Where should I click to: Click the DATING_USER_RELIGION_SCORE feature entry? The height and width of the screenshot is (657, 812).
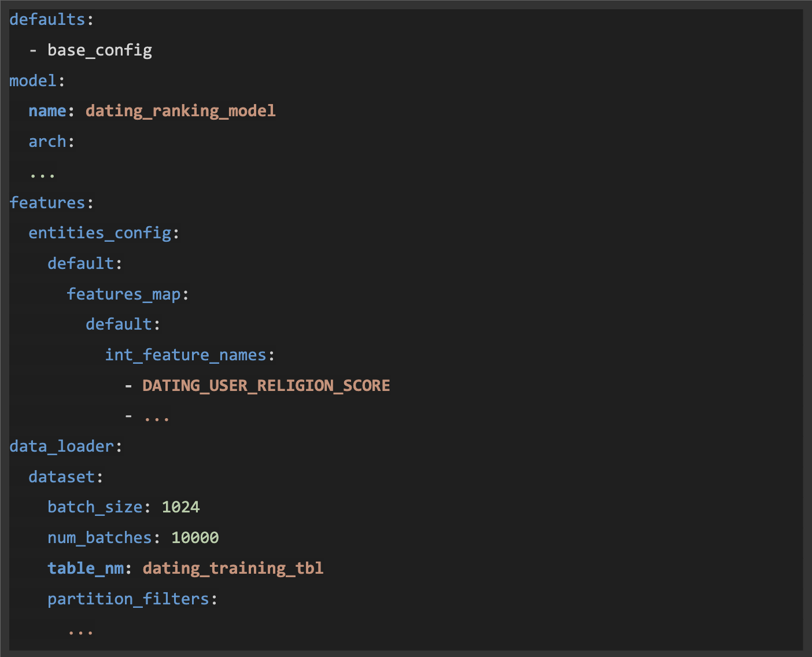(266, 386)
